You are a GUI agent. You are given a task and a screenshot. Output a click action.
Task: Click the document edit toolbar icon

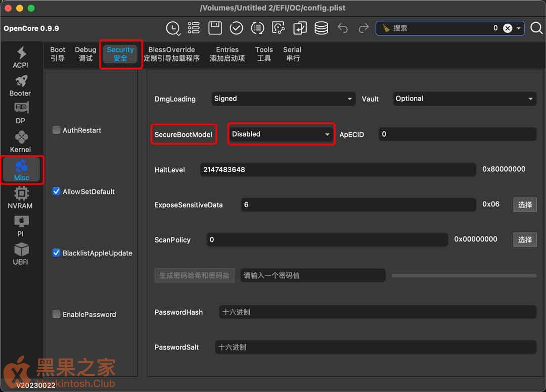(x=279, y=28)
